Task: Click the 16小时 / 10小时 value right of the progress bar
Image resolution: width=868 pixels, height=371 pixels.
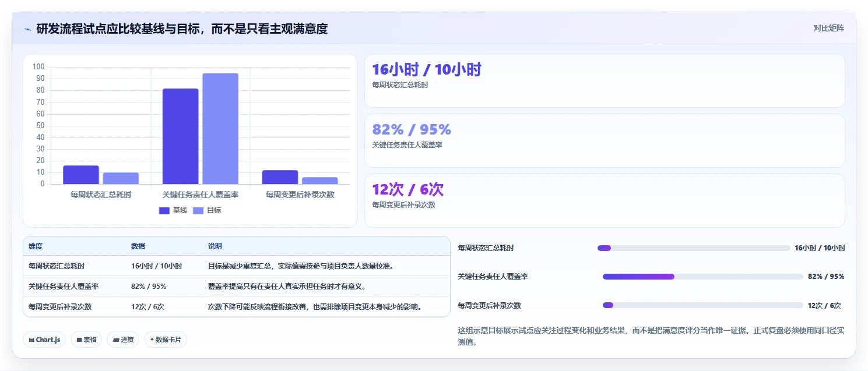Action: click(x=820, y=248)
